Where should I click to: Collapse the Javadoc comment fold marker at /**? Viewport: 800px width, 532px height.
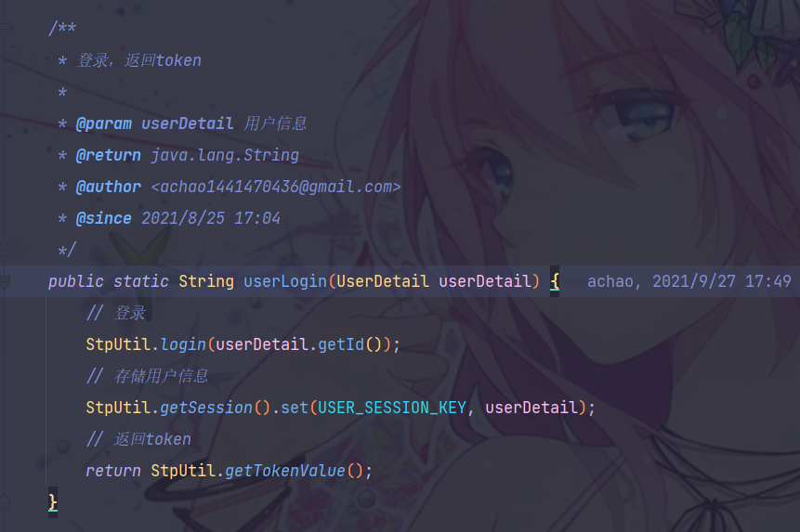pyautogui.click(x=4, y=29)
